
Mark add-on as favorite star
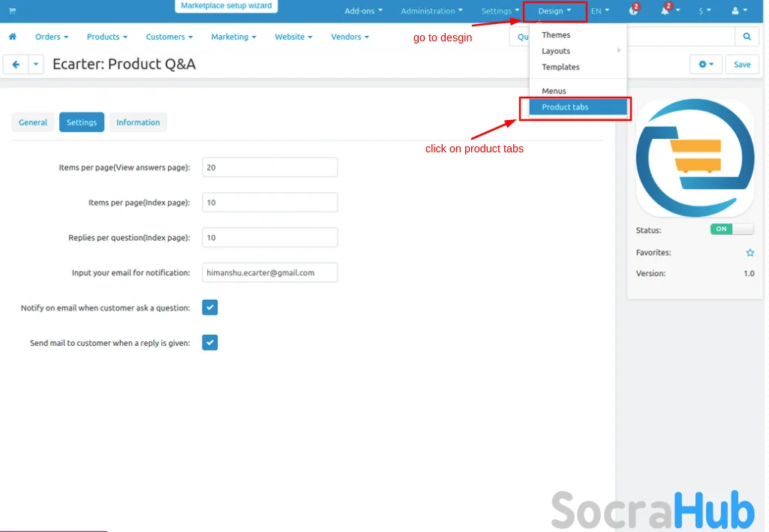click(x=750, y=253)
